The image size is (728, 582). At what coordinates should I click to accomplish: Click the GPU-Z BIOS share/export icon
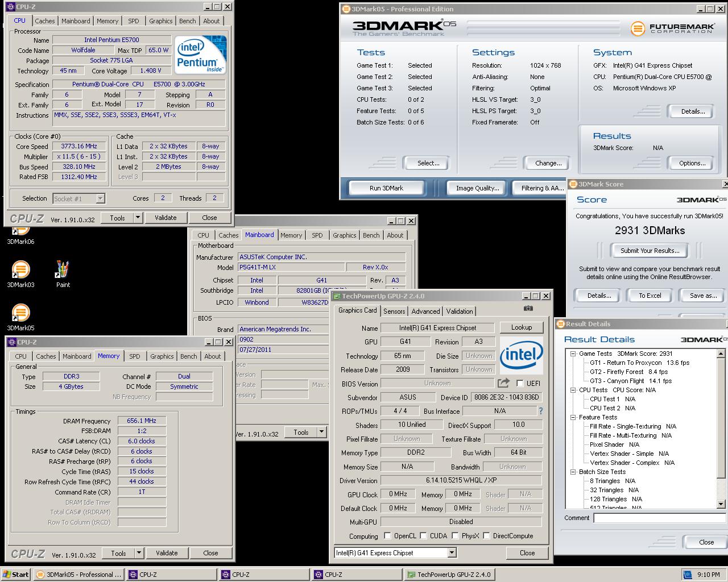click(x=503, y=383)
